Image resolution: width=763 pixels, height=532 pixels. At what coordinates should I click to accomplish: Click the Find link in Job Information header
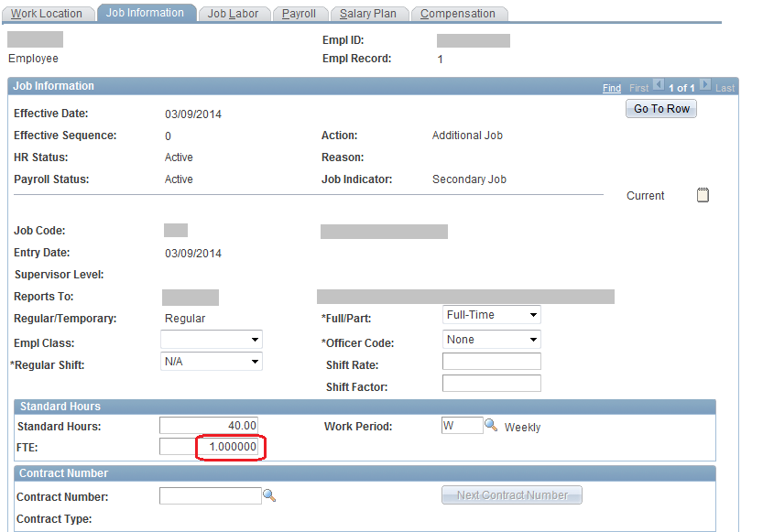(612, 88)
